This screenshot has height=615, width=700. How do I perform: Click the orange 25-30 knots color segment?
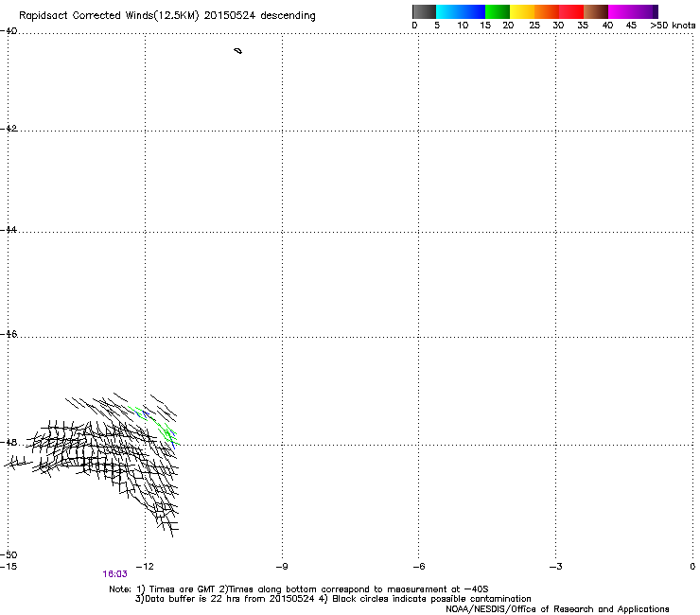(547, 11)
